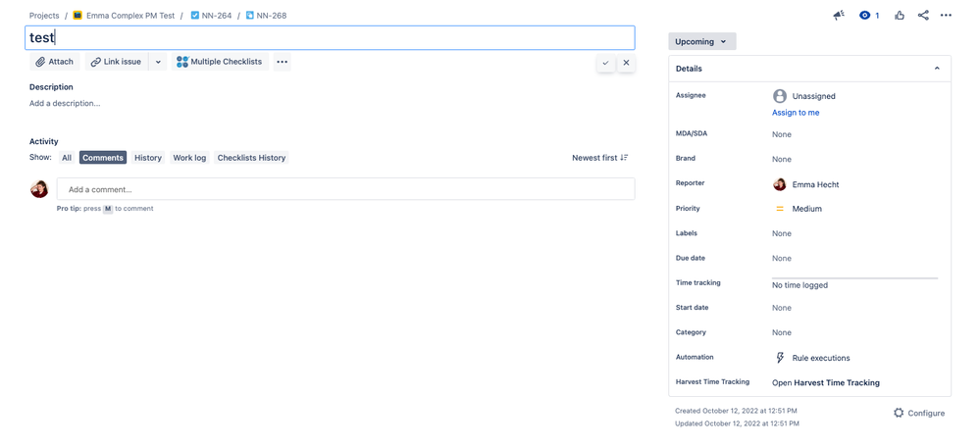The image size is (980, 447).
Task: Toggle the Newest first sort order
Action: [x=600, y=158]
